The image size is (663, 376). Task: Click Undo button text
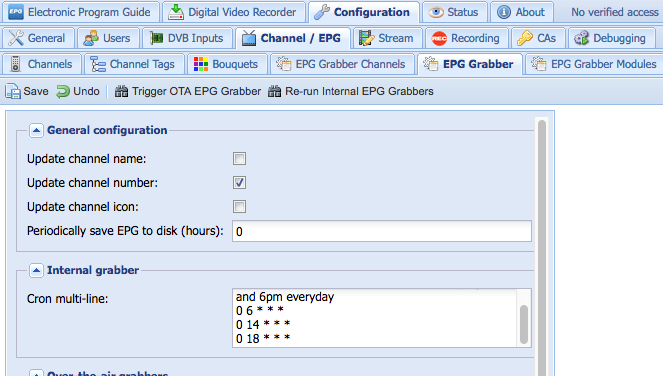point(86,91)
